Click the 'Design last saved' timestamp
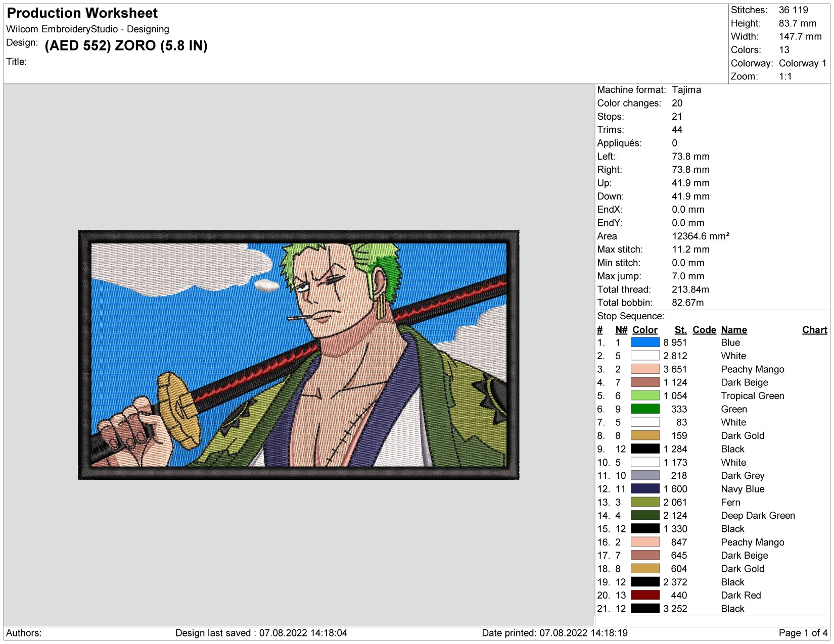This screenshot has height=644, width=834. coord(261,633)
